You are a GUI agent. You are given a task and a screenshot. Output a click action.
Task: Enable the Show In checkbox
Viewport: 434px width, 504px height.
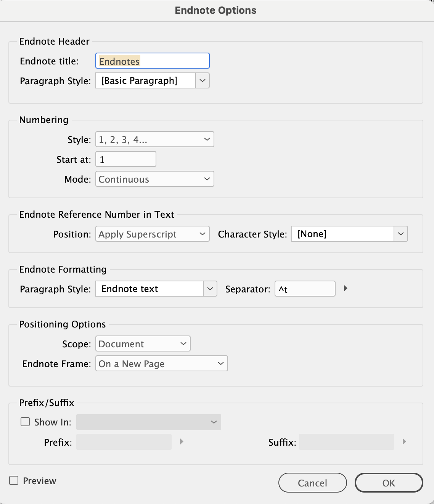pos(25,422)
